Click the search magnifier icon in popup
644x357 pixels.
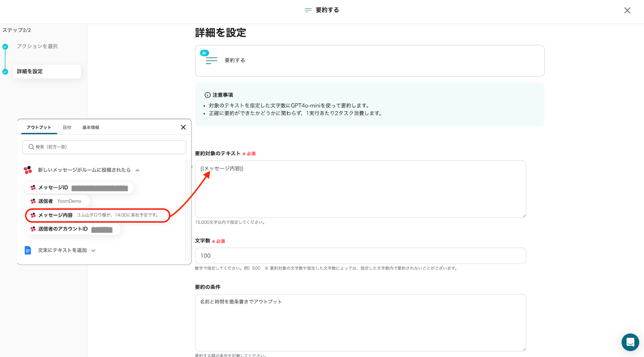coord(31,147)
